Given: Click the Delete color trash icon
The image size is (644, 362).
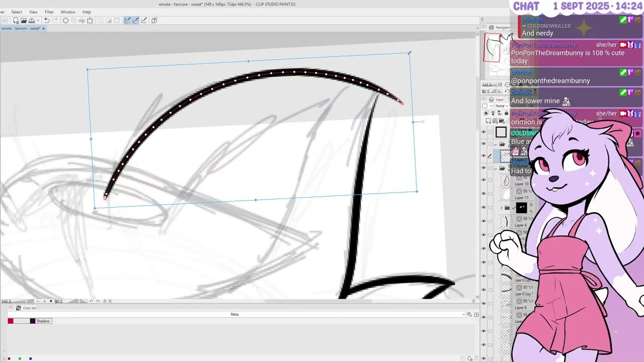Looking at the screenshot, I should click(x=476, y=358).
